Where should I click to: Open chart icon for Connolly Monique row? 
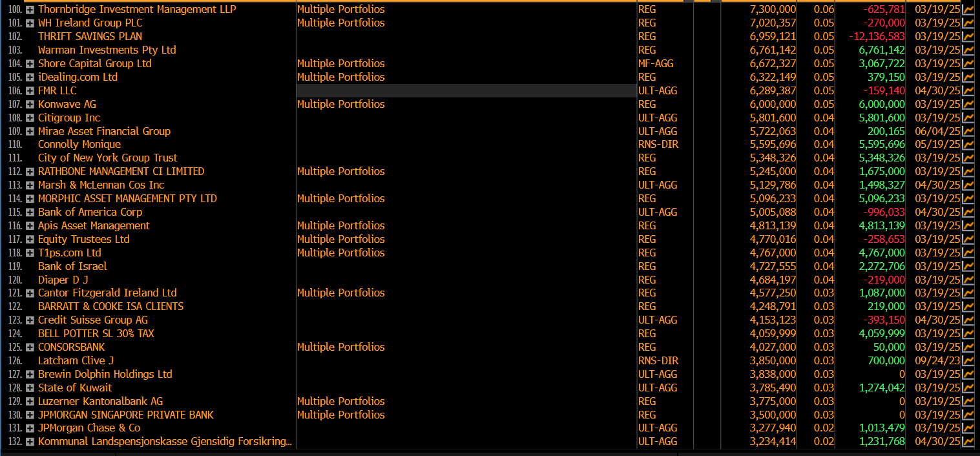pyautogui.click(x=968, y=144)
